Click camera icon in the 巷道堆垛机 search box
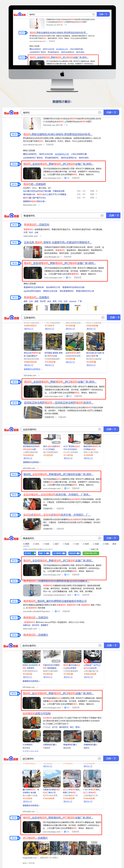 pos(102,215)
